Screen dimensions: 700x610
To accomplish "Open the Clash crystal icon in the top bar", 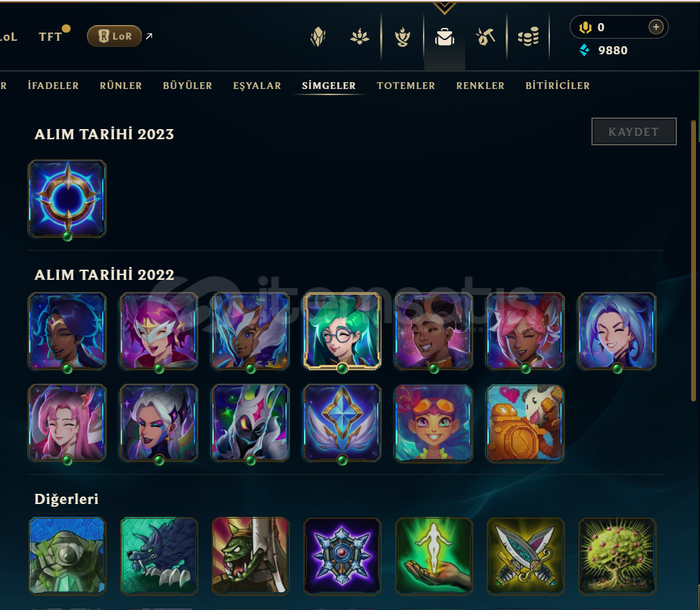I will tap(318, 37).
